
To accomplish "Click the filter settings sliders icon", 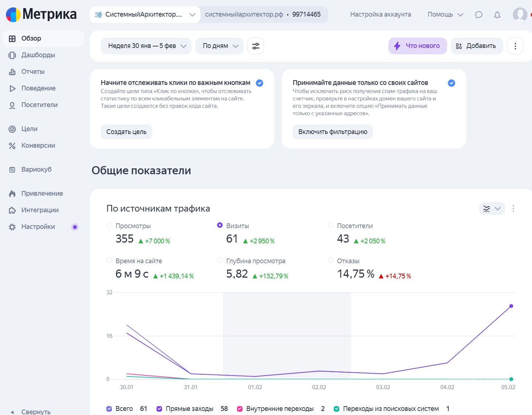I will click(255, 46).
